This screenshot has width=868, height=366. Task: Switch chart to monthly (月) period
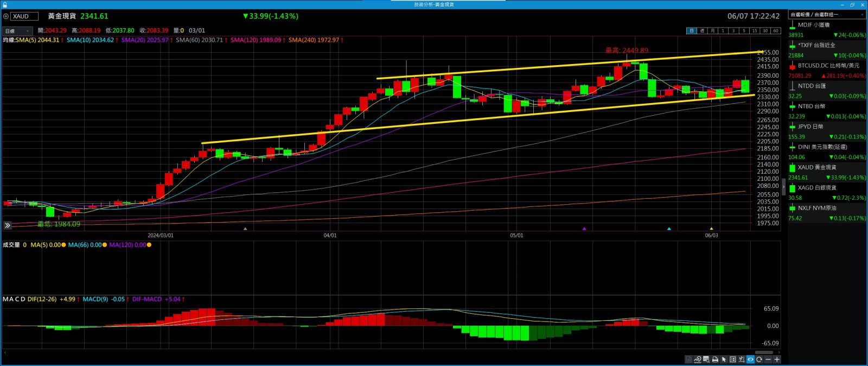click(x=712, y=31)
